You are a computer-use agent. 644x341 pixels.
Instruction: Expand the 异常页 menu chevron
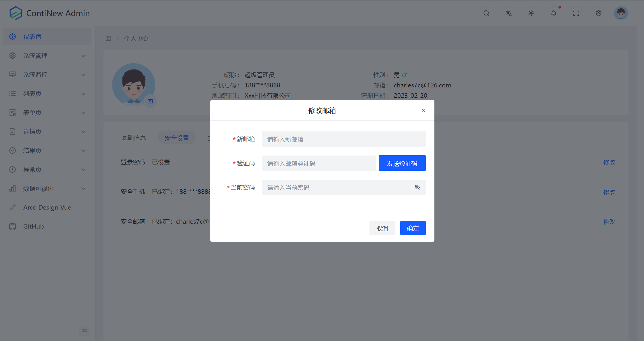coord(83,169)
